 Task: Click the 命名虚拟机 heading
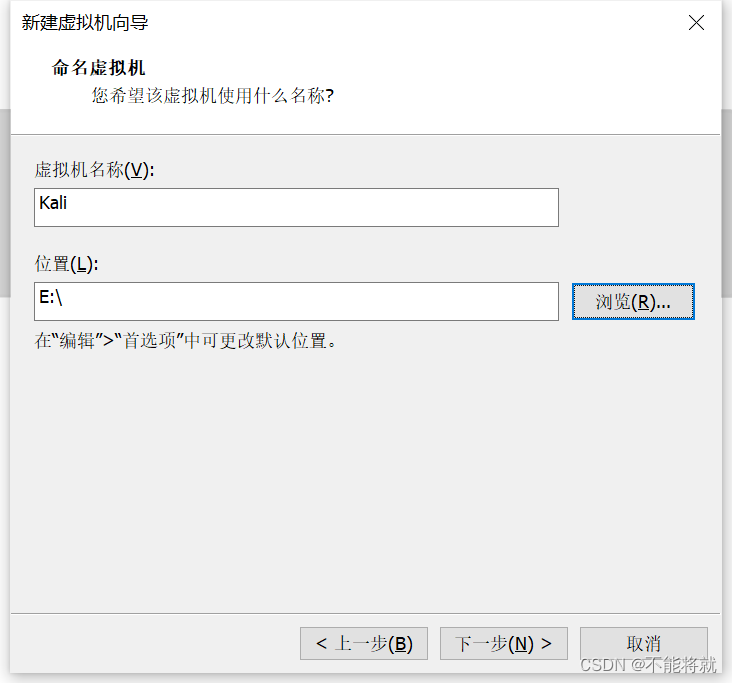[x=99, y=68]
